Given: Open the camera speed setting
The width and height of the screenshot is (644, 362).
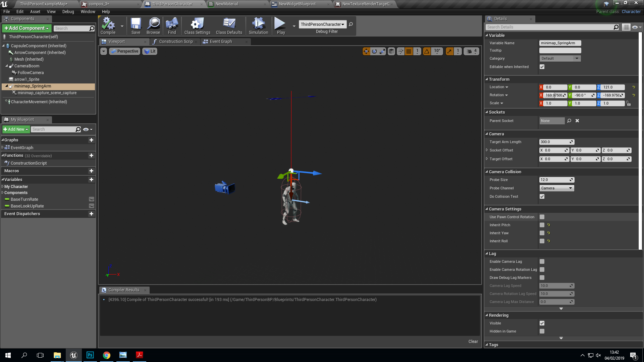Looking at the screenshot, I should pyautogui.click(x=471, y=51).
